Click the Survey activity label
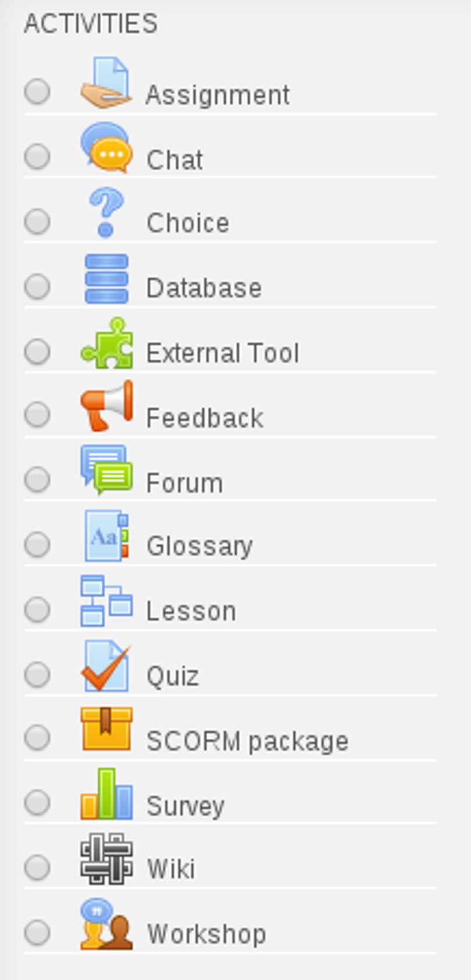Image resolution: width=471 pixels, height=980 pixels. click(x=186, y=805)
